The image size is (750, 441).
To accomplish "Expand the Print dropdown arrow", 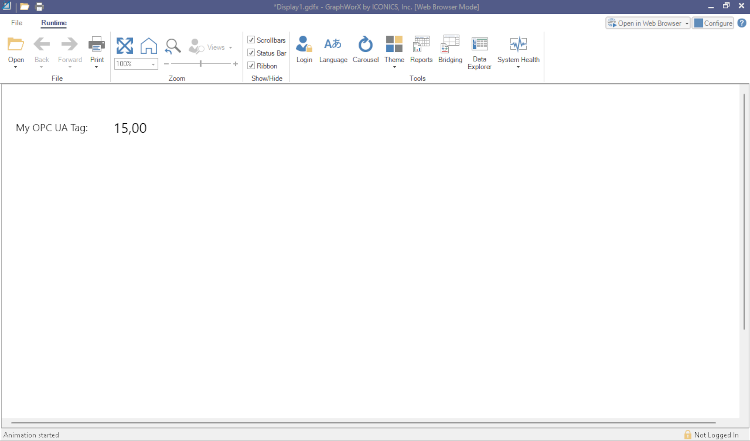I will coord(97,67).
